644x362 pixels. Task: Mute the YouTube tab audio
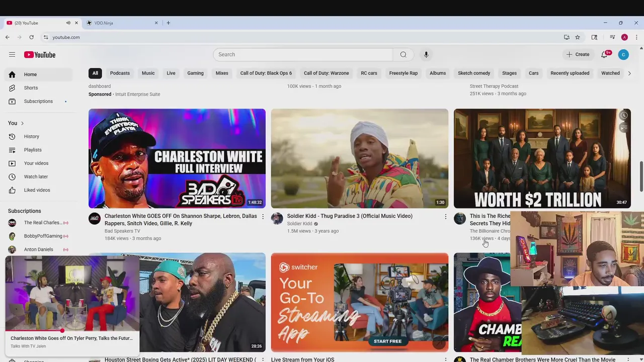[68, 23]
